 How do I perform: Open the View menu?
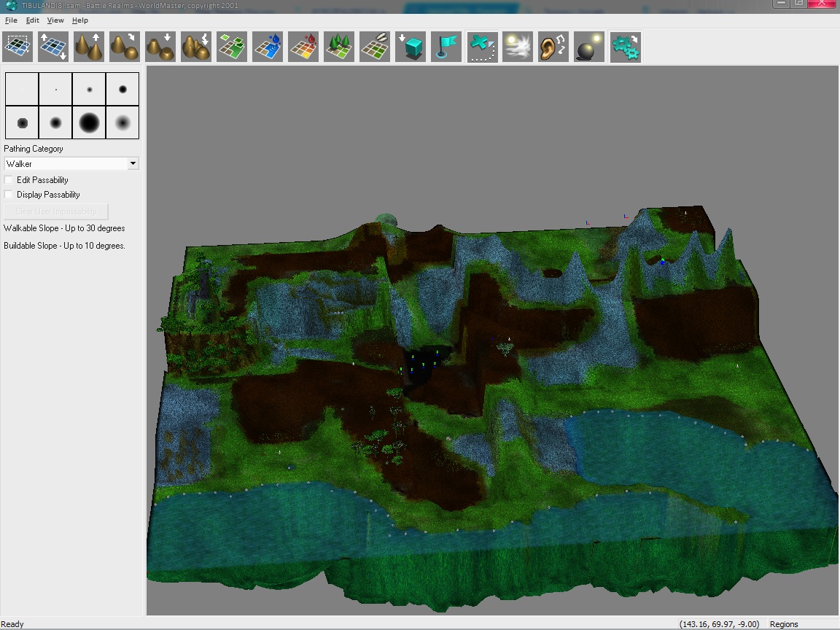click(55, 20)
